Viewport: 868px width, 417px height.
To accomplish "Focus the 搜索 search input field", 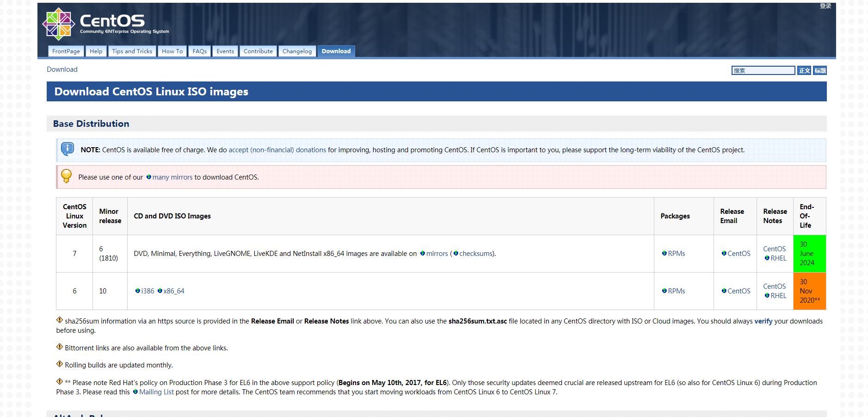I will click(763, 70).
